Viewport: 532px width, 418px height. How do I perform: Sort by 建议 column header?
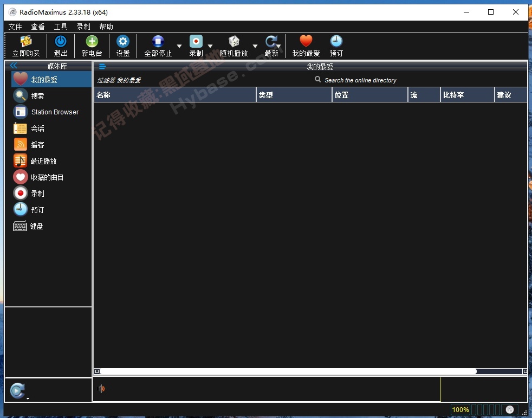coord(511,95)
